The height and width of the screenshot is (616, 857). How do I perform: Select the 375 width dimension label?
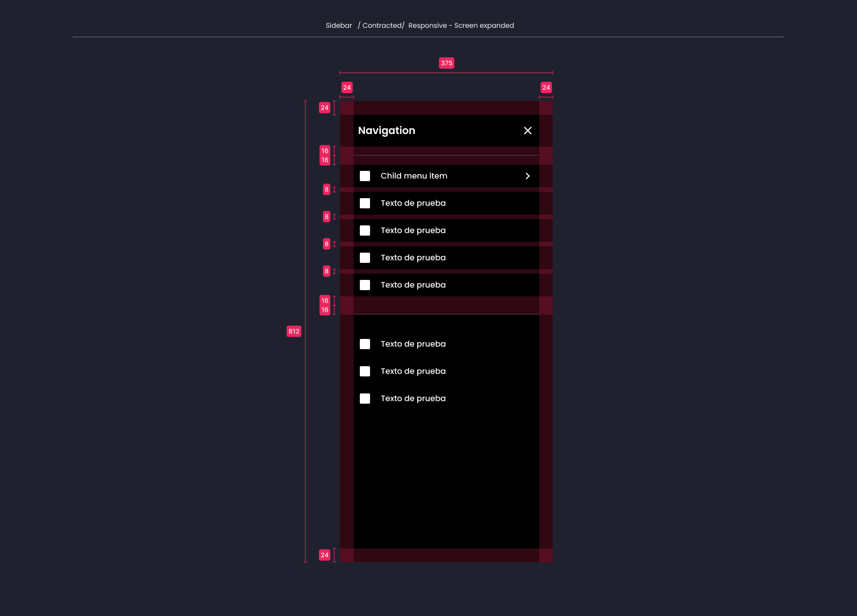point(447,63)
